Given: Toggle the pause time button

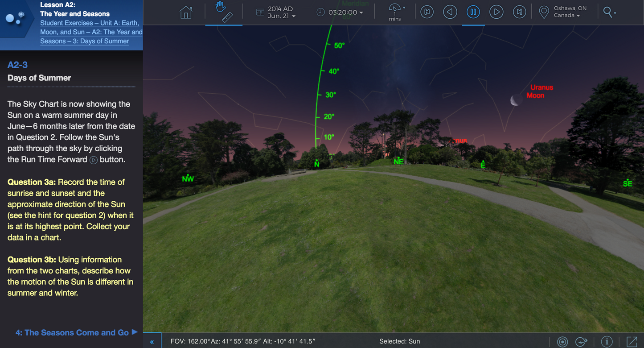Looking at the screenshot, I should tap(473, 12).
